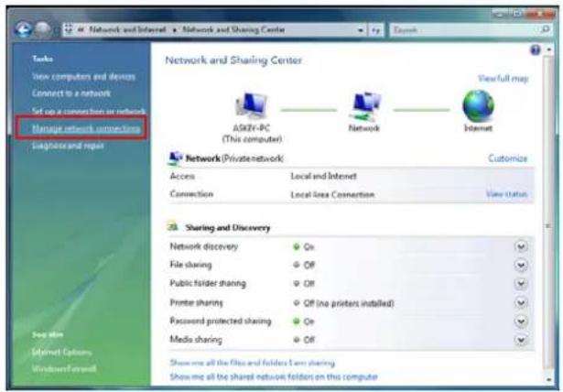Click the Forward navigation arrow button
Image resolution: width=563 pixels, height=392 pixels.
point(43,29)
